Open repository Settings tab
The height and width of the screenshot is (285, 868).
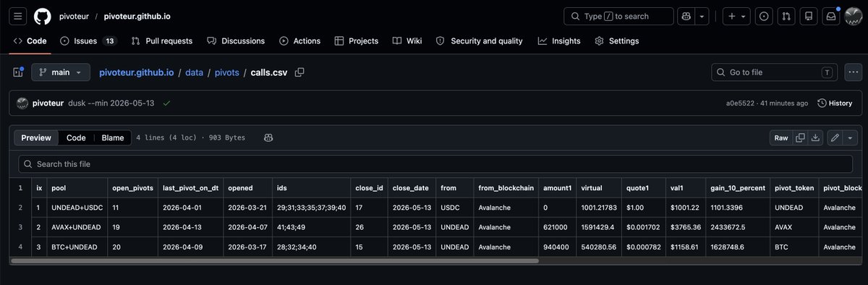[616, 41]
